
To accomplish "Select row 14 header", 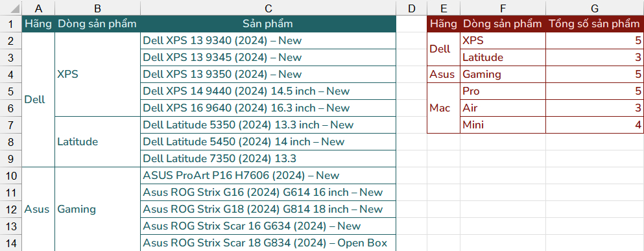I will [11, 243].
